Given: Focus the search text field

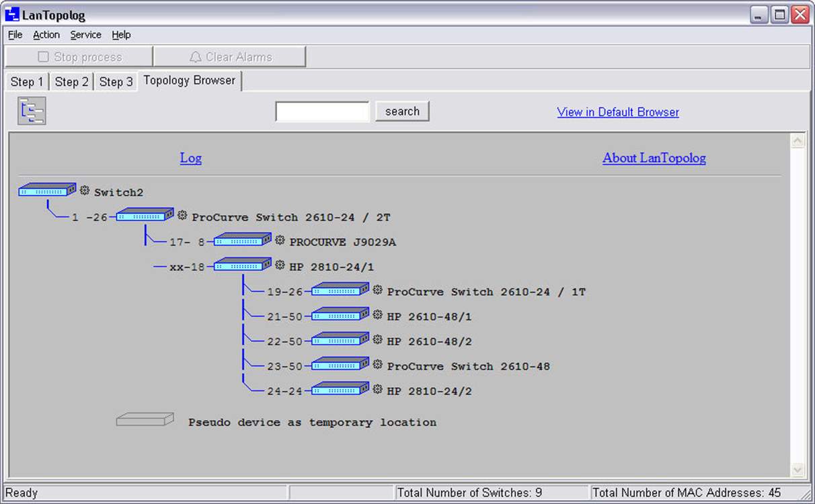Looking at the screenshot, I should pyautogui.click(x=323, y=112).
